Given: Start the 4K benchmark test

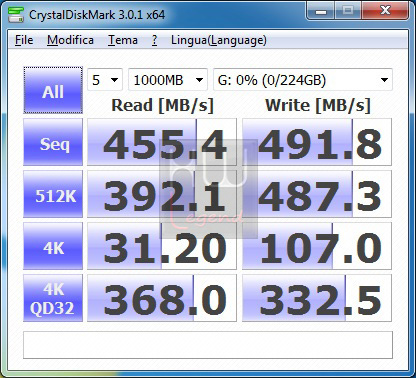Looking at the screenshot, I should click(x=53, y=246).
